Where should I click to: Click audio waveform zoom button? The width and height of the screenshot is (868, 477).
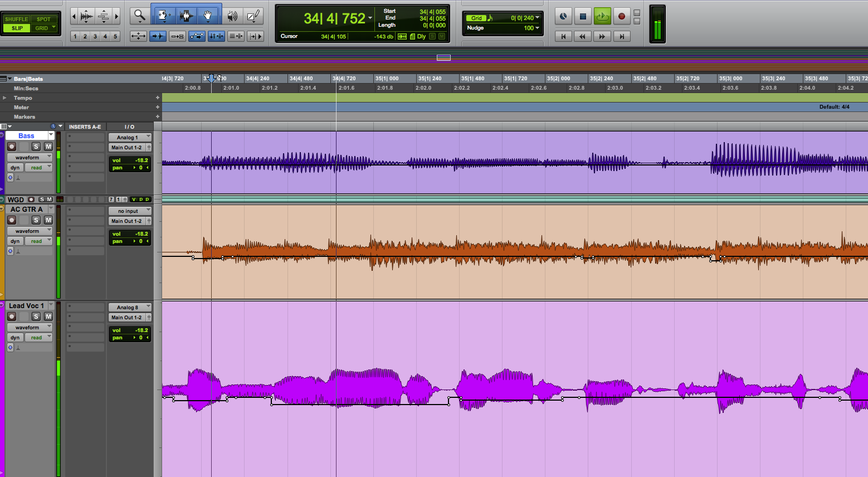(x=86, y=16)
